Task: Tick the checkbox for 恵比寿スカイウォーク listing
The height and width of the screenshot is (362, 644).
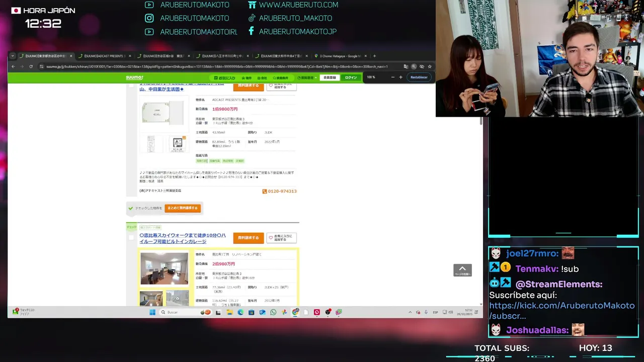Action: (132, 237)
